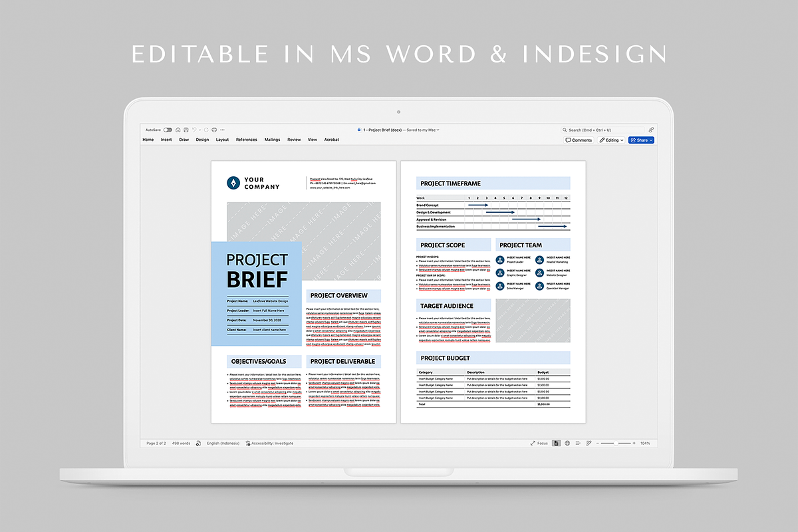Switch to Print Layout view icon
The image size is (798, 532).
click(x=557, y=443)
